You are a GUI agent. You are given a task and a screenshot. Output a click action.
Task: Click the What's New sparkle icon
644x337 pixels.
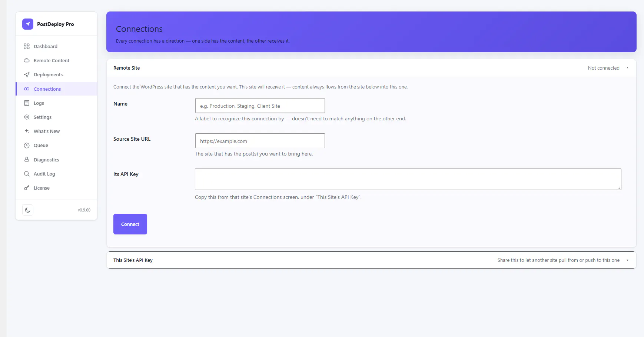coord(27,131)
